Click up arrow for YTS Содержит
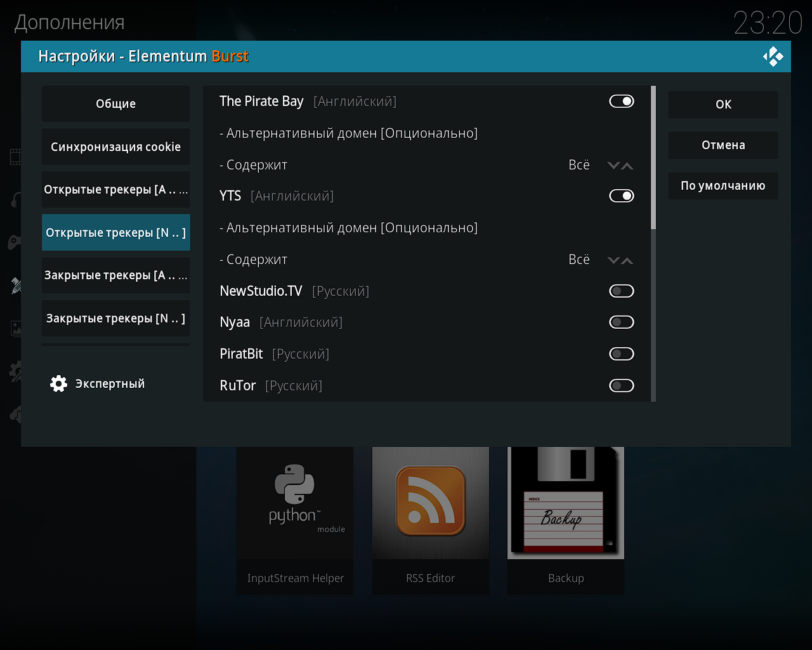The image size is (812, 650). click(x=627, y=260)
